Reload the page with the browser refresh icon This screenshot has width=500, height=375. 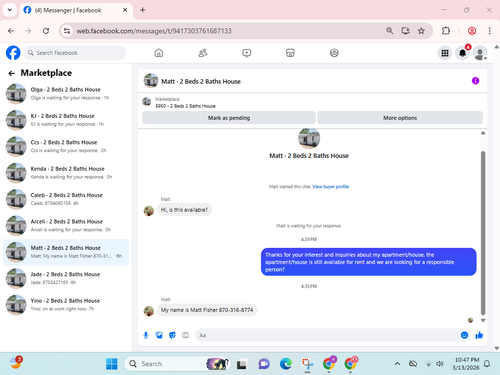click(46, 31)
